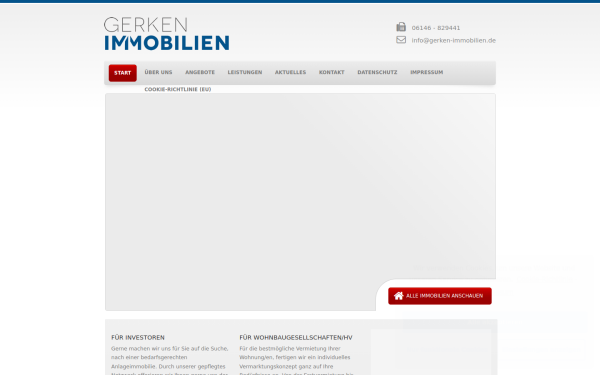Viewport: 600px width, 375px height.
Task: Click the envelope email icon
Action: pyautogui.click(x=401, y=40)
